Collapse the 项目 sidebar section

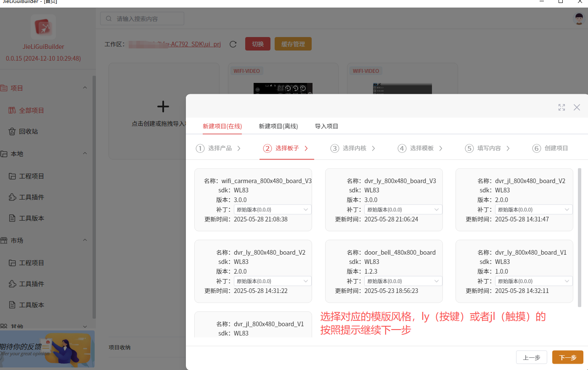coord(85,88)
